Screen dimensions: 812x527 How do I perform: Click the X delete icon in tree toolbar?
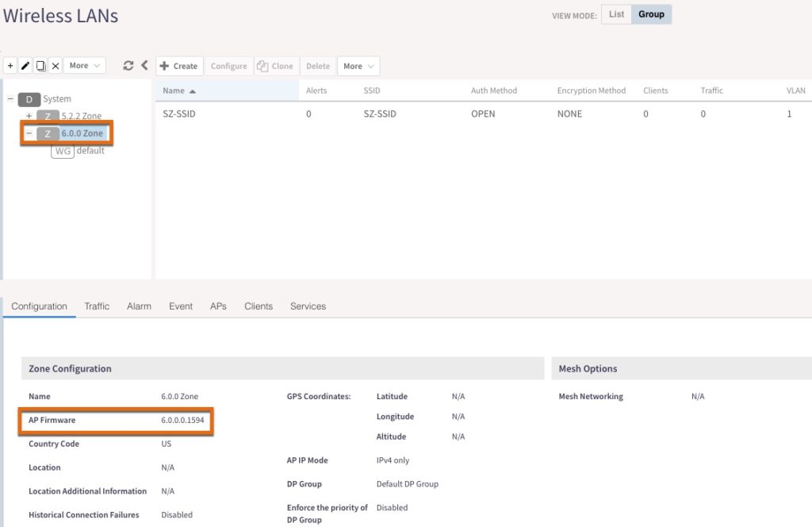point(56,66)
